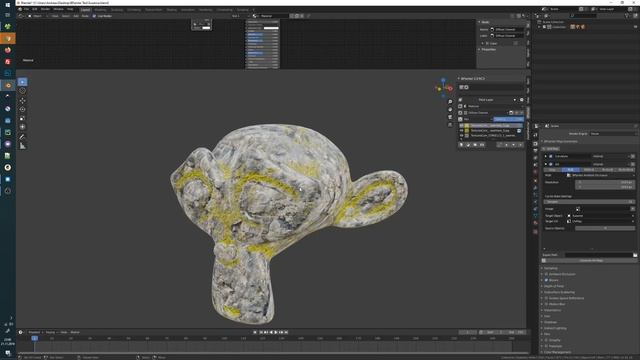
Task: Open the Render menu
Action: click(x=45, y=9)
